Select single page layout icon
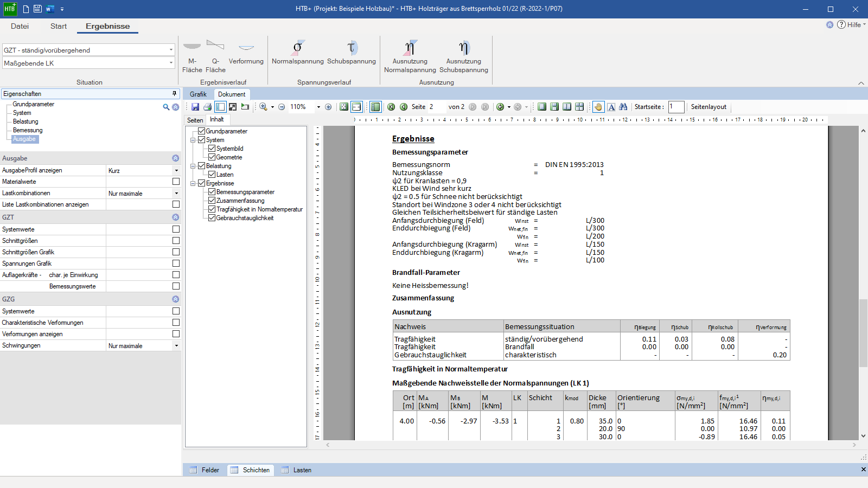Image resolution: width=868 pixels, height=488 pixels. pyautogui.click(x=542, y=107)
